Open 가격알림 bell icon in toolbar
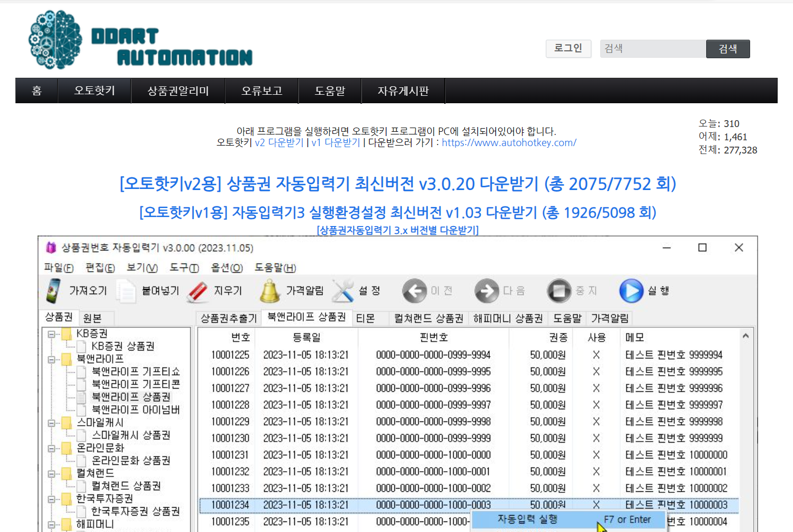Screen dimensions: 793x532 (x=270, y=291)
